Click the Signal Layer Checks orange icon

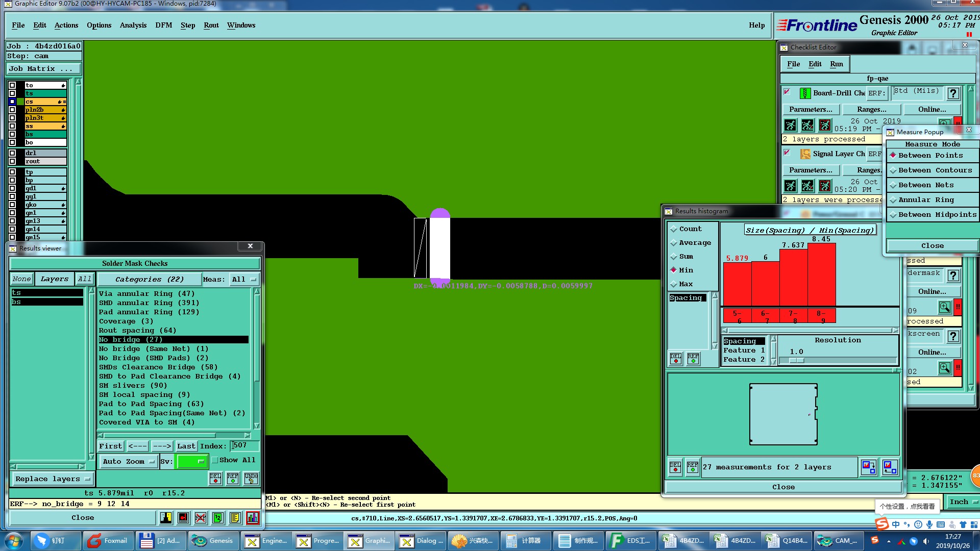(805, 154)
